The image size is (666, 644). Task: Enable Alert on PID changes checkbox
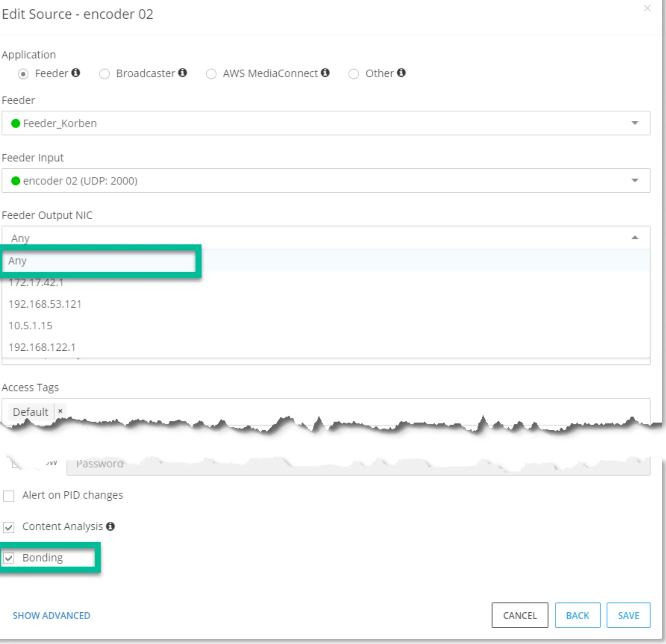pyautogui.click(x=9, y=496)
